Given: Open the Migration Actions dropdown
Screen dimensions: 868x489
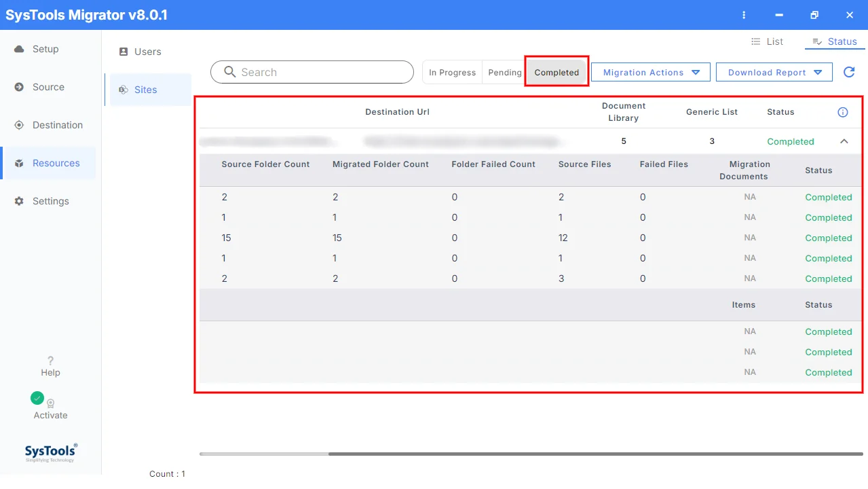Looking at the screenshot, I should [x=651, y=73].
